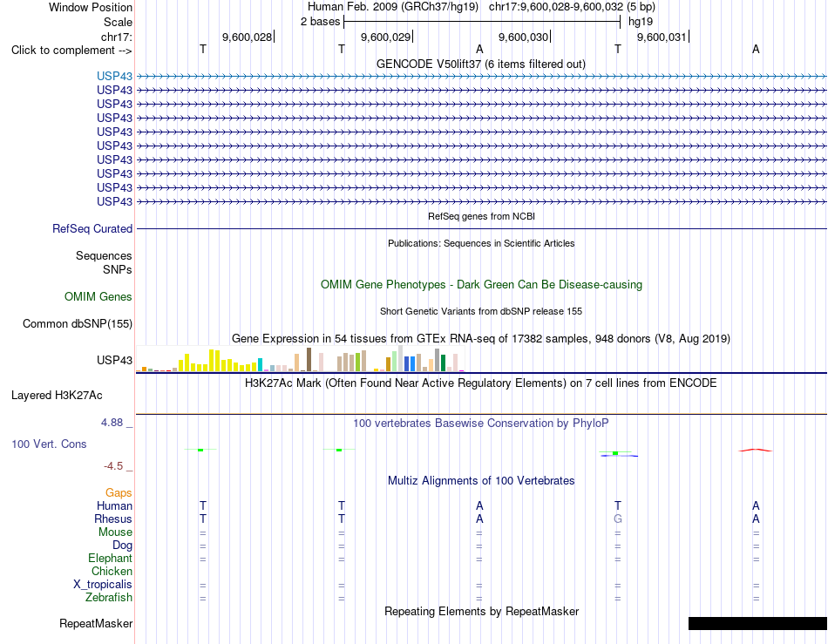Click the hg19 label beside the scale bar
Image resolution: width=828 pixels, height=644 pixels.
pos(641,22)
